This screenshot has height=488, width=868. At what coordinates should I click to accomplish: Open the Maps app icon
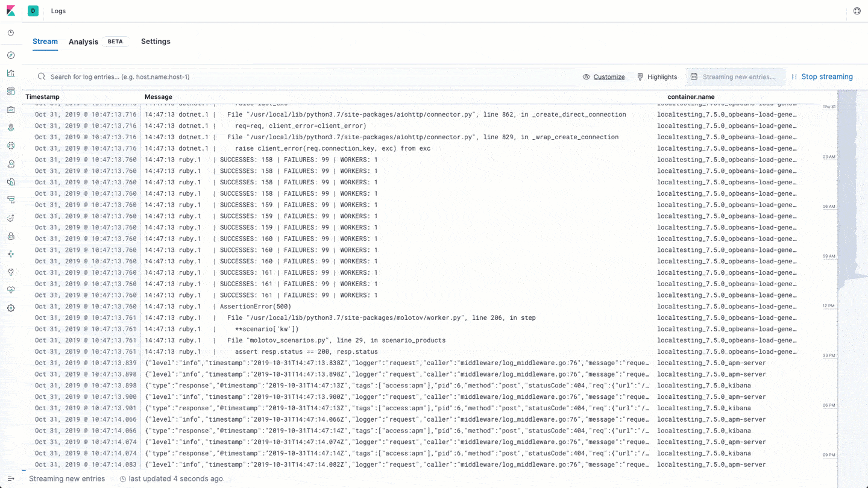pos(10,127)
